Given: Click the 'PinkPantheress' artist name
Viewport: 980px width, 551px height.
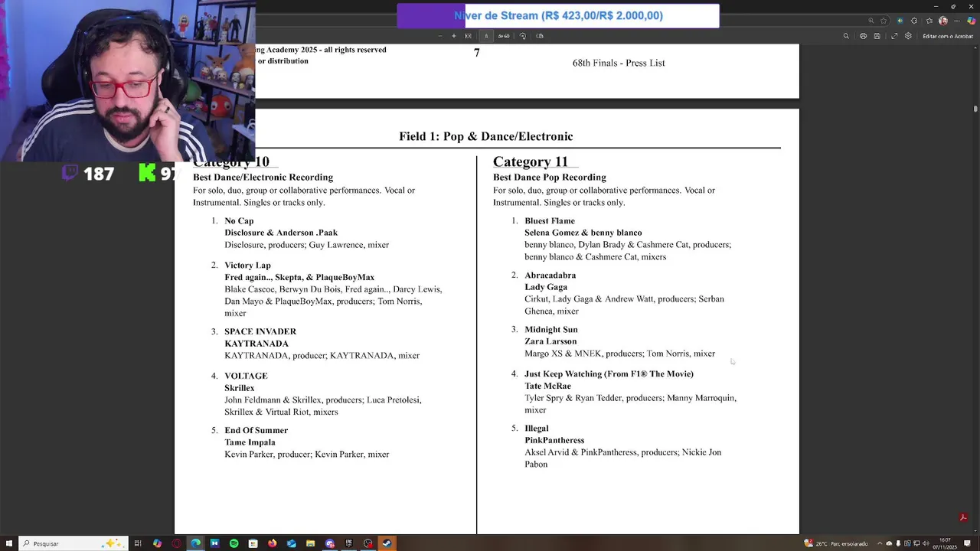Looking at the screenshot, I should pos(554,440).
